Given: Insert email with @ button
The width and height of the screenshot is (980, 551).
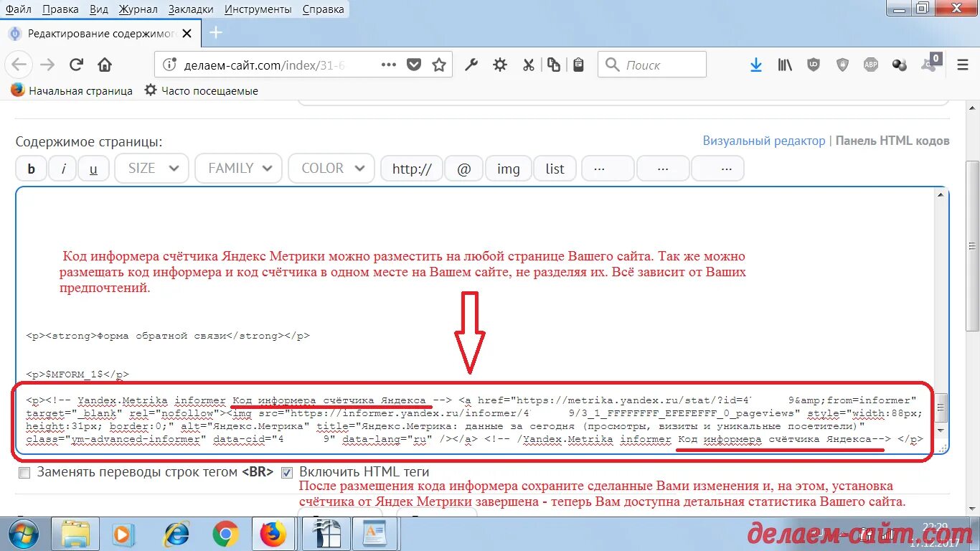Looking at the screenshot, I should tap(464, 169).
